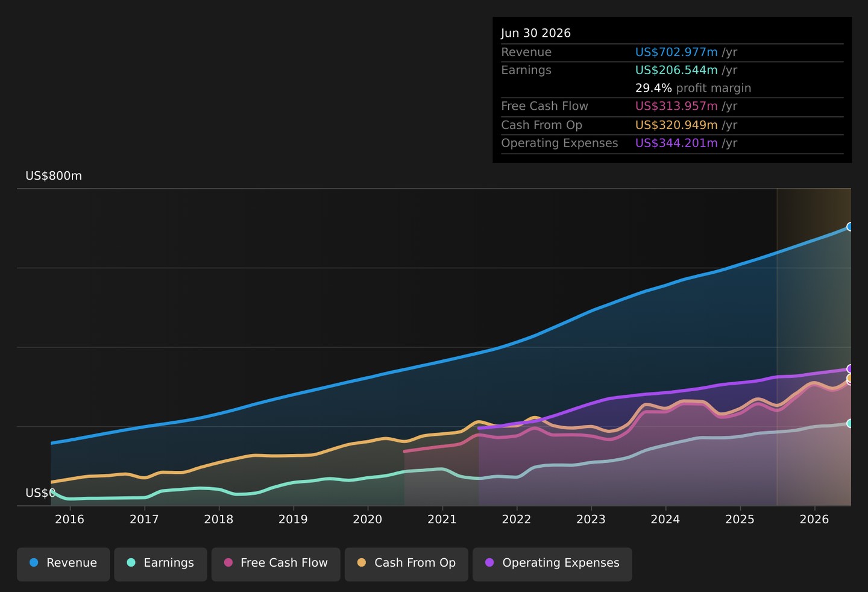Click the purple Operating Expenses legend dot

489,562
